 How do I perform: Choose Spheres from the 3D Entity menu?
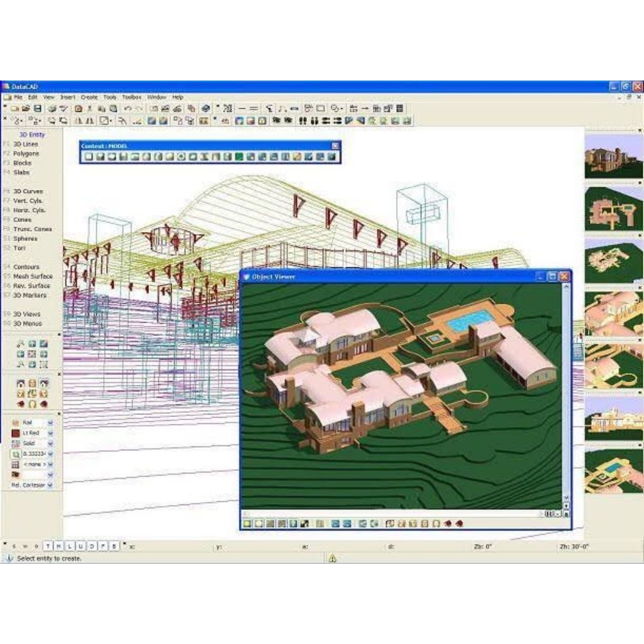tap(25, 238)
